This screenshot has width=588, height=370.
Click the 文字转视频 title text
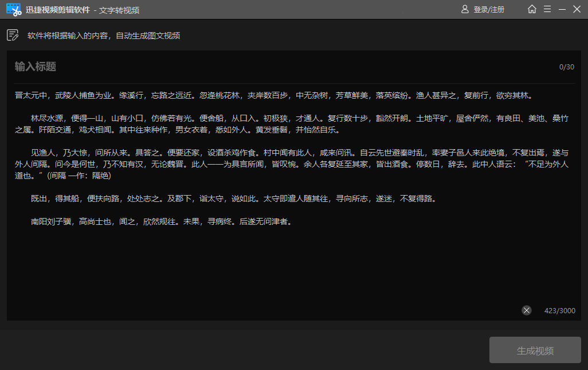[119, 10]
